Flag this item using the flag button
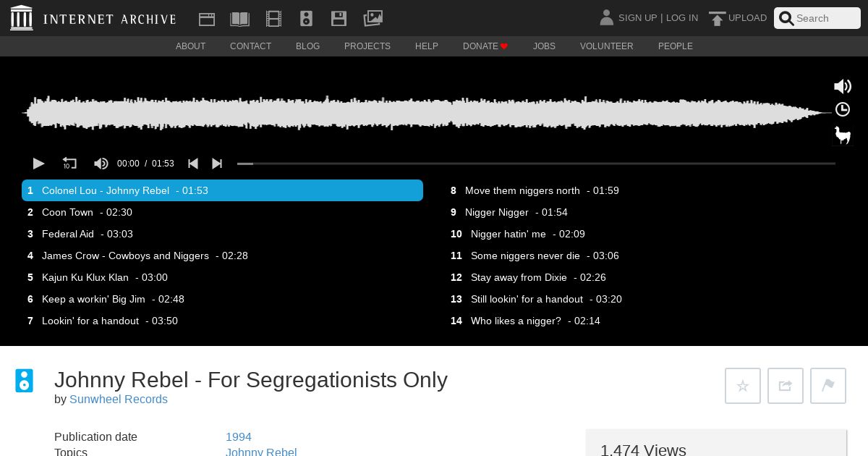 pyautogui.click(x=828, y=386)
